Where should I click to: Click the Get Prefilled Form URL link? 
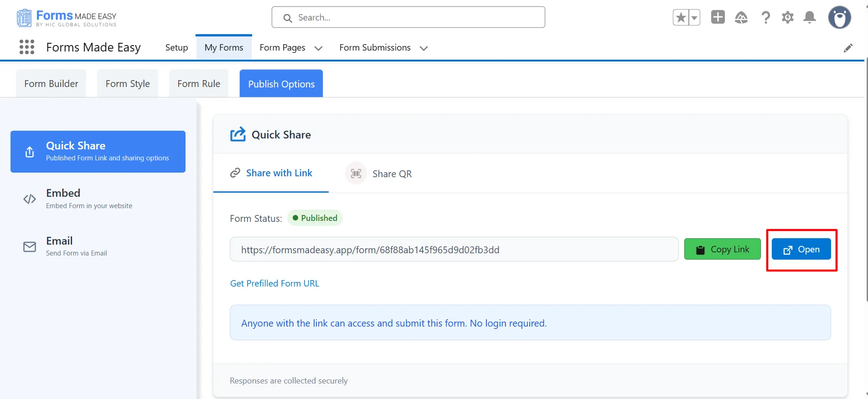point(274,283)
